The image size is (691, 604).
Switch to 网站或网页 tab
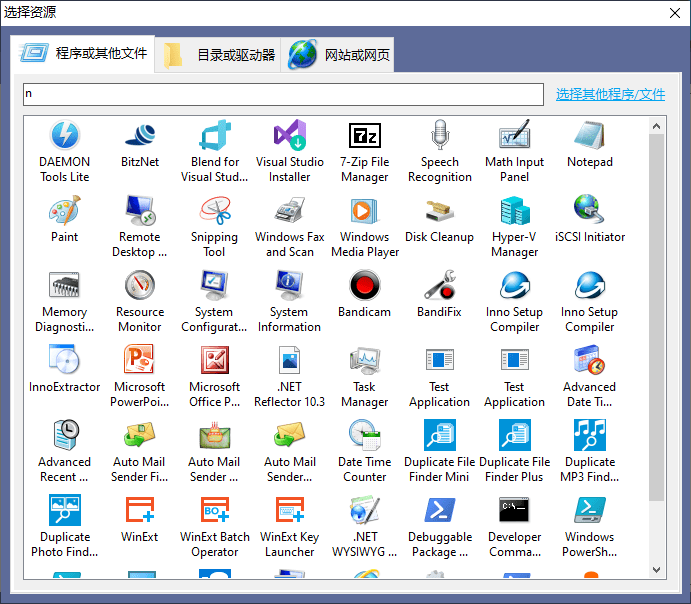pyautogui.click(x=338, y=55)
